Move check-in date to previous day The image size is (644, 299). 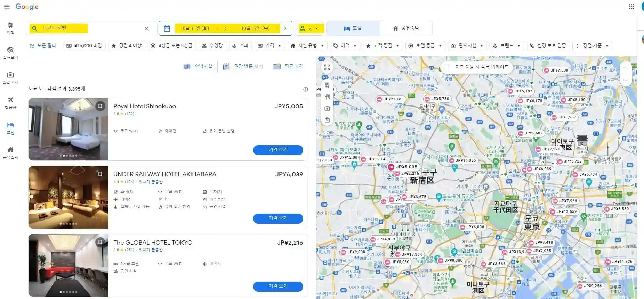click(217, 28)
